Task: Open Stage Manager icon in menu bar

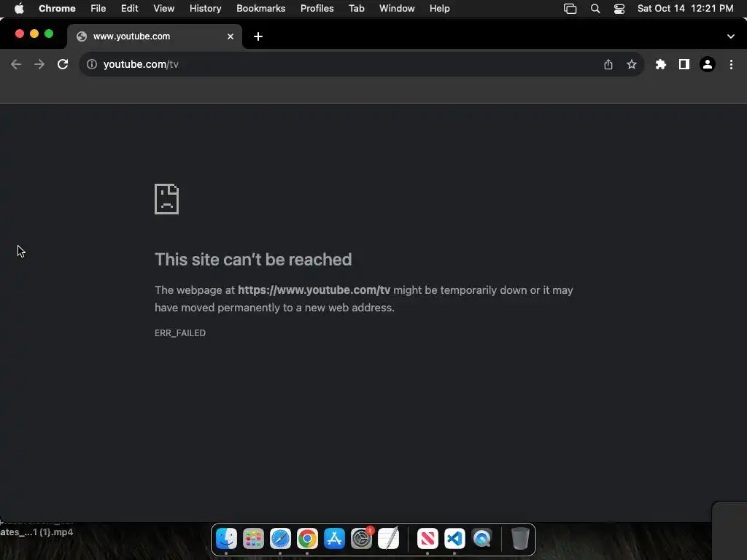Action: [570, 9]
